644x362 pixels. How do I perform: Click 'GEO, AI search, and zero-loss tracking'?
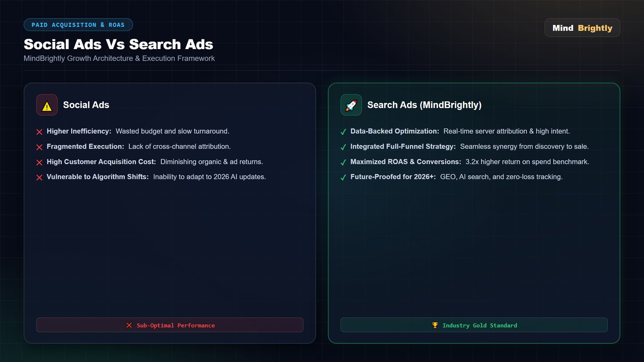502,177
